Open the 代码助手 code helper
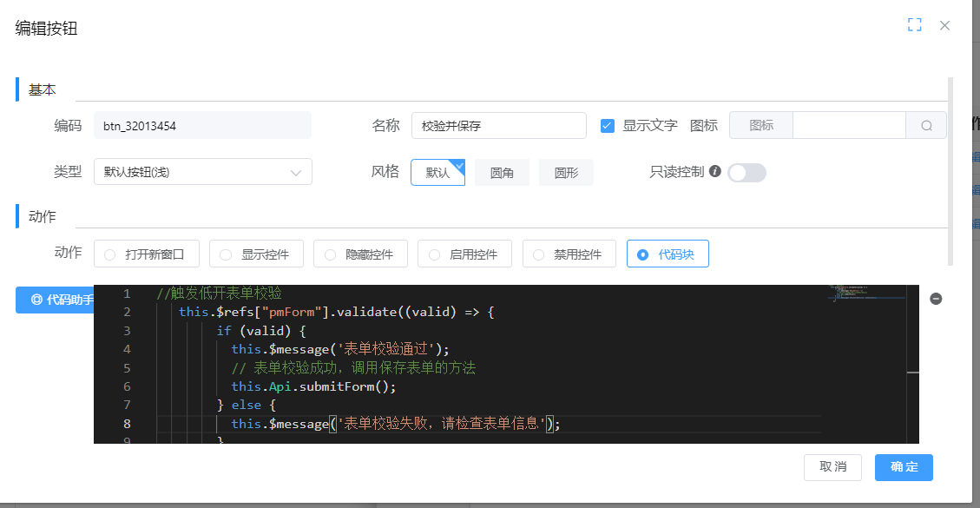Image resolution: width=980 pixels, height=508 pixels. 56,300
